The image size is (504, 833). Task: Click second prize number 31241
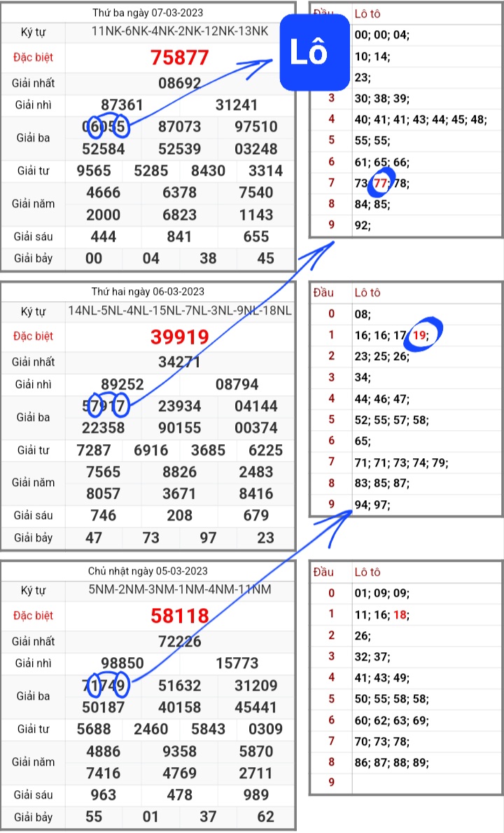(x=237, y=104)
